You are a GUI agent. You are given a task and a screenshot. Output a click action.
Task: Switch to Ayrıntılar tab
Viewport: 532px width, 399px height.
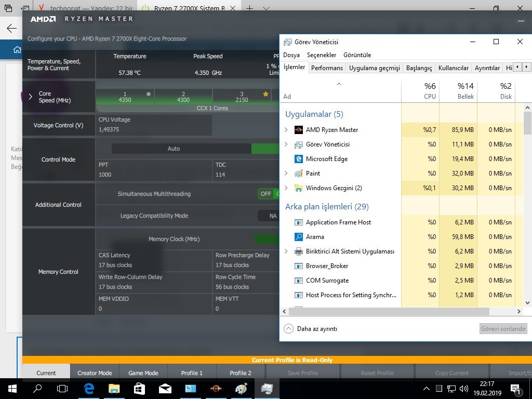tap(487, 68)
